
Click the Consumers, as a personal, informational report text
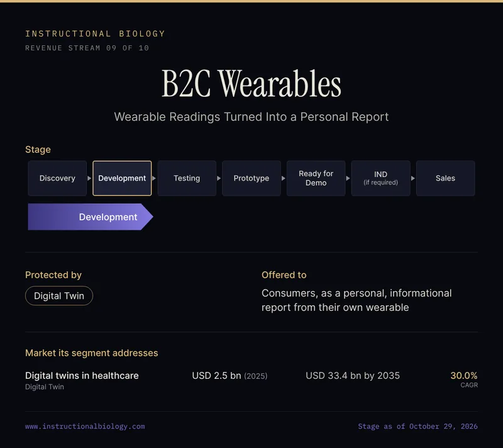(357, 300)
